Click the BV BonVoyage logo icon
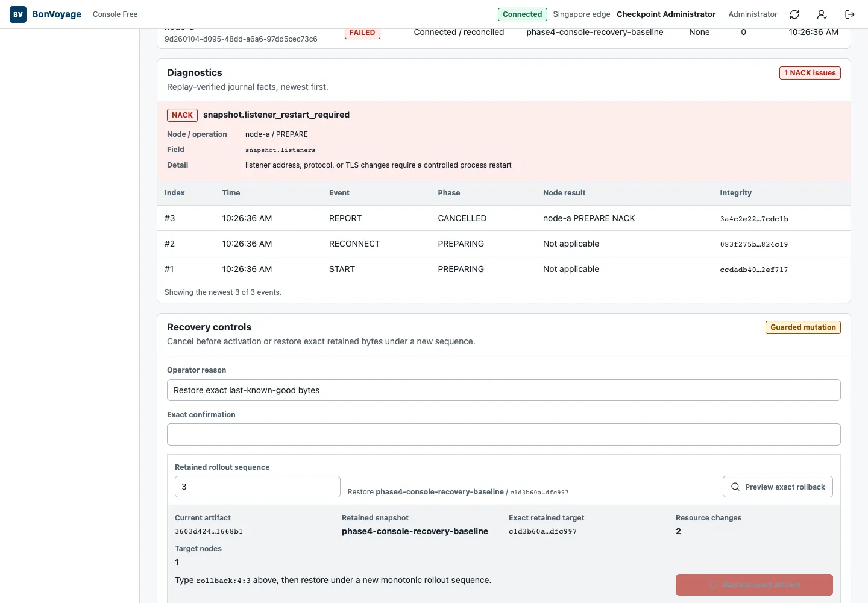 tap(18, 14)
